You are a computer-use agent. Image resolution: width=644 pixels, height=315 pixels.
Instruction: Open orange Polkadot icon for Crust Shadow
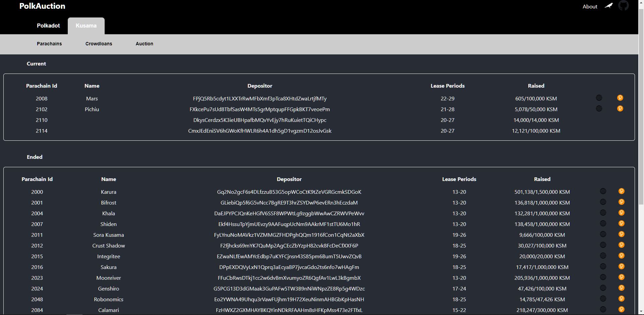click(622, 245)
